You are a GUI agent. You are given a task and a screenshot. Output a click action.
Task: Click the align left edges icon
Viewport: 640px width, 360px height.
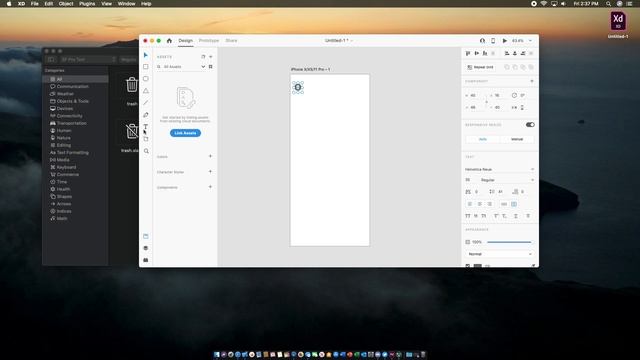507,53
